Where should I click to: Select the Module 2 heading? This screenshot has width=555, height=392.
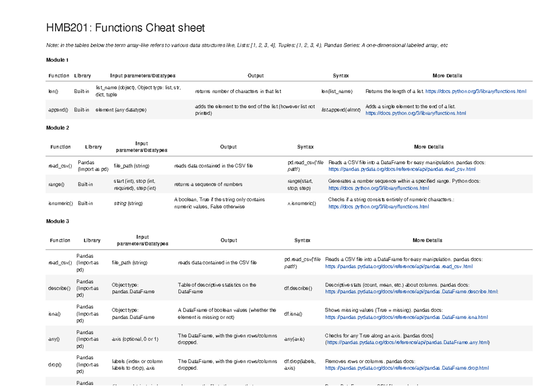click(x=56, y=128)
